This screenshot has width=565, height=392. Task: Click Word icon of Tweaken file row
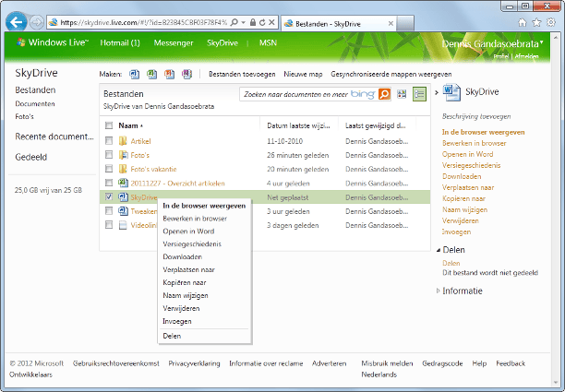123,211
